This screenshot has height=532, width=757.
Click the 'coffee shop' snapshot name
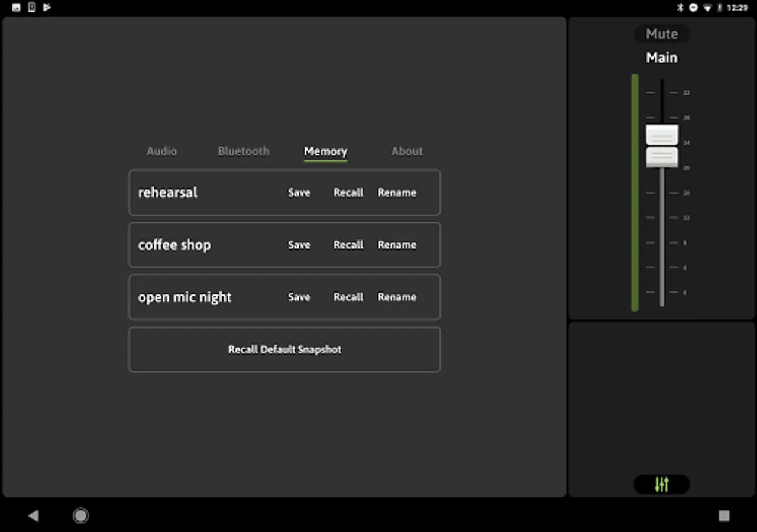pos(174,245)
